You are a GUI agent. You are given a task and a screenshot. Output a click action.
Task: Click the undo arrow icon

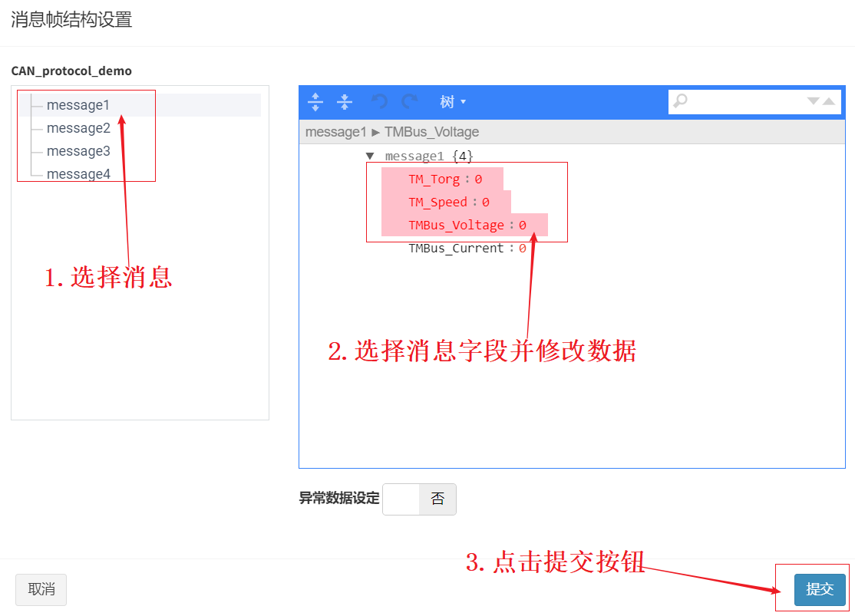point(379,101)
